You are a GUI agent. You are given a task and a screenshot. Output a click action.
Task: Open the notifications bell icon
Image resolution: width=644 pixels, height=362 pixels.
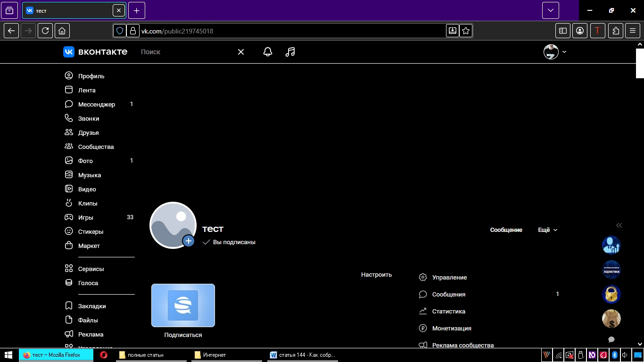[268, 52]
